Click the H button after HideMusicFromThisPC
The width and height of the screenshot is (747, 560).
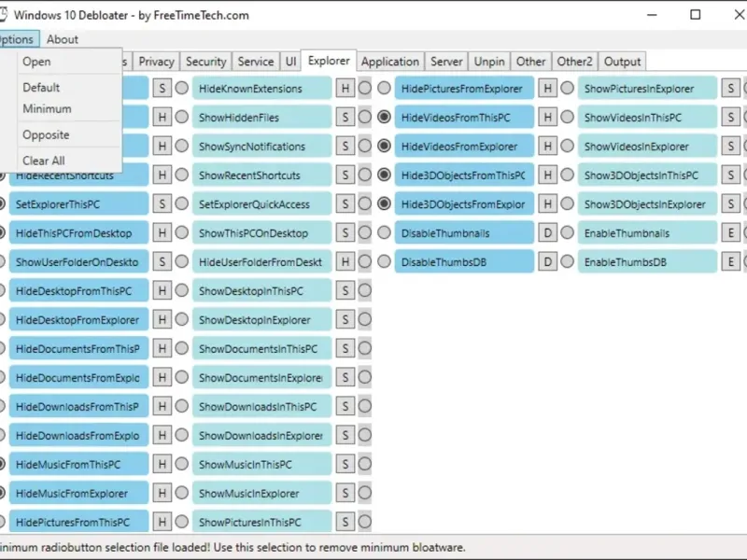point(162,464)
